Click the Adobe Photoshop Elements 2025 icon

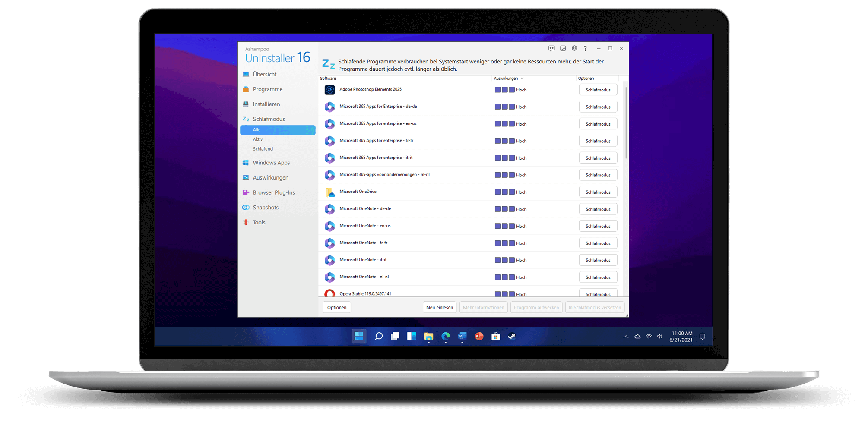(x=329, y=90)
